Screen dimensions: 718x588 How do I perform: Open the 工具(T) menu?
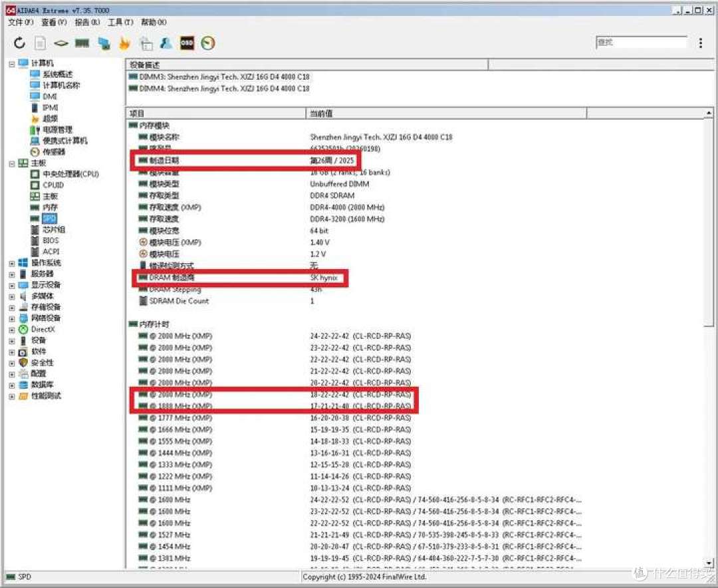[120, 22]
